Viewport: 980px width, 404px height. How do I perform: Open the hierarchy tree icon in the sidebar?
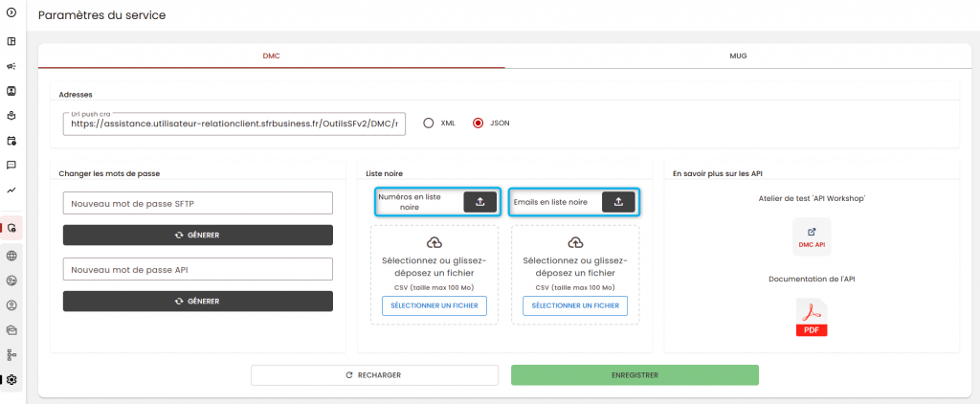(11, 355)
